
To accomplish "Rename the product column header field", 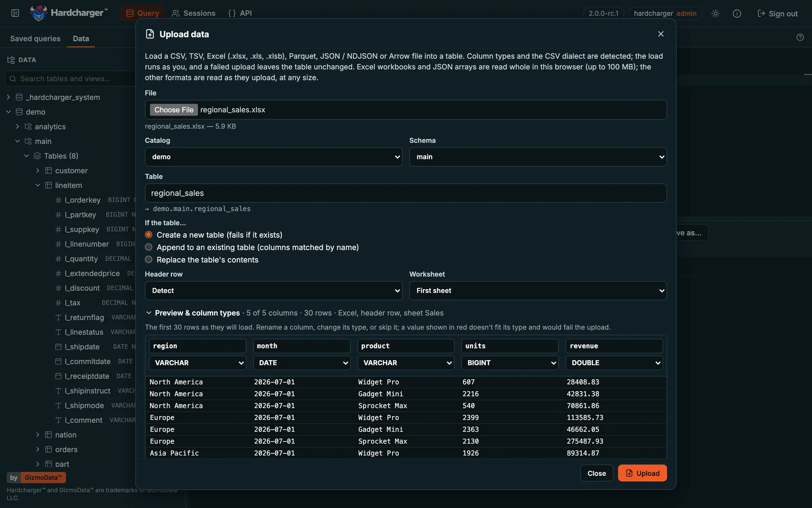I will [406, 346].
